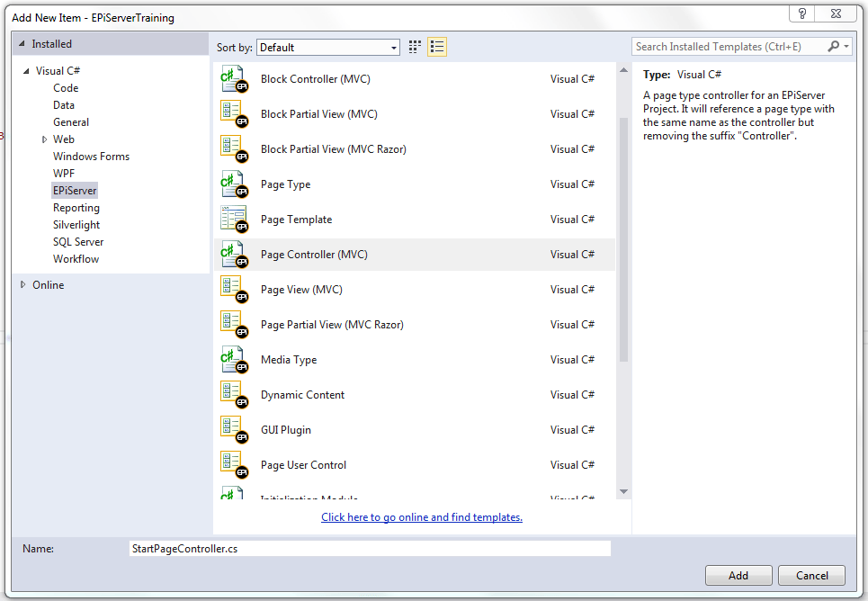The image size is (868, 601).
Task: Click the template list scroll down arrow
Action: [624, 492]
